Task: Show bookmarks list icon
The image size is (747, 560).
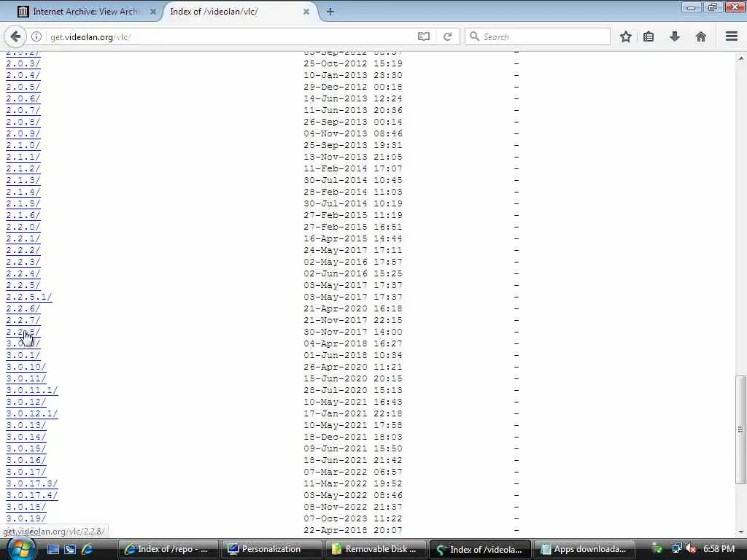Action: click(x=649, y=36)
